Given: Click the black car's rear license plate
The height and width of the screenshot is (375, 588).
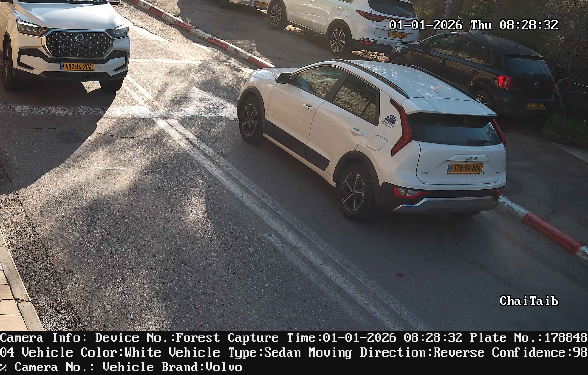Looking at the screenshot, I should point(535,106).
